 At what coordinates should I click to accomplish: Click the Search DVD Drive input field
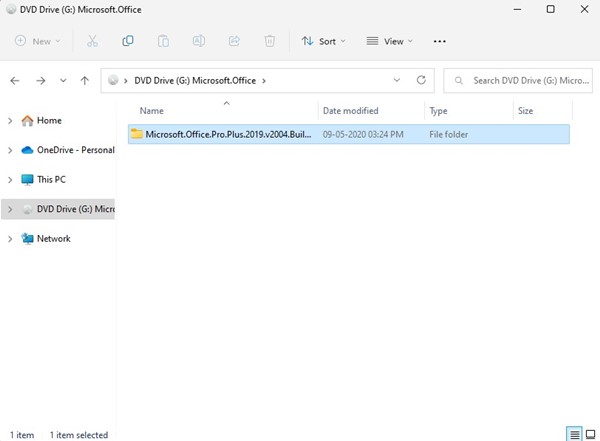pos(518,80)
